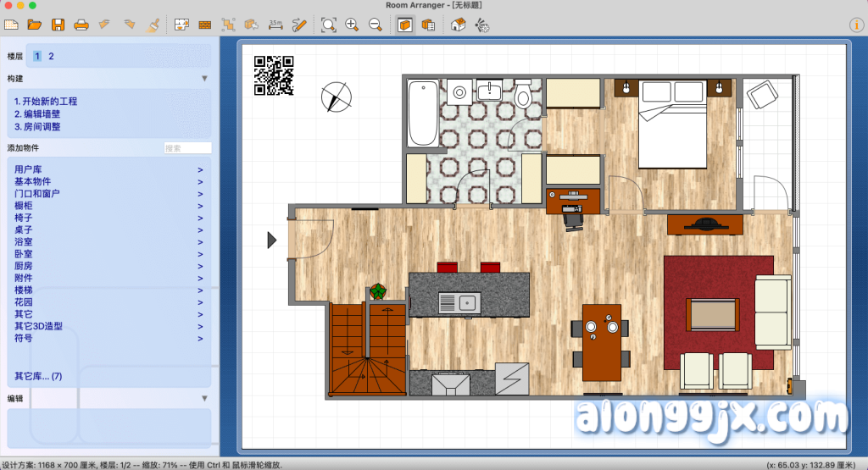The height and width of the screenshot is (470, 868).
Task: Click the Print icon in the toolbar
Action: pos(81,25)
